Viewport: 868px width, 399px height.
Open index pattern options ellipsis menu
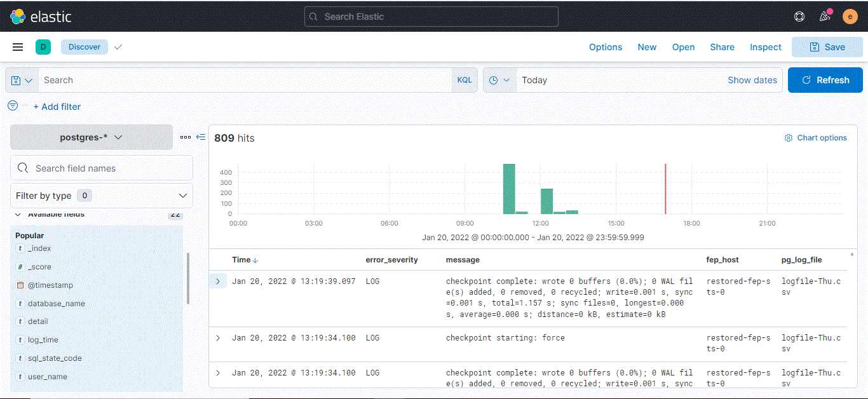(185, 137)
